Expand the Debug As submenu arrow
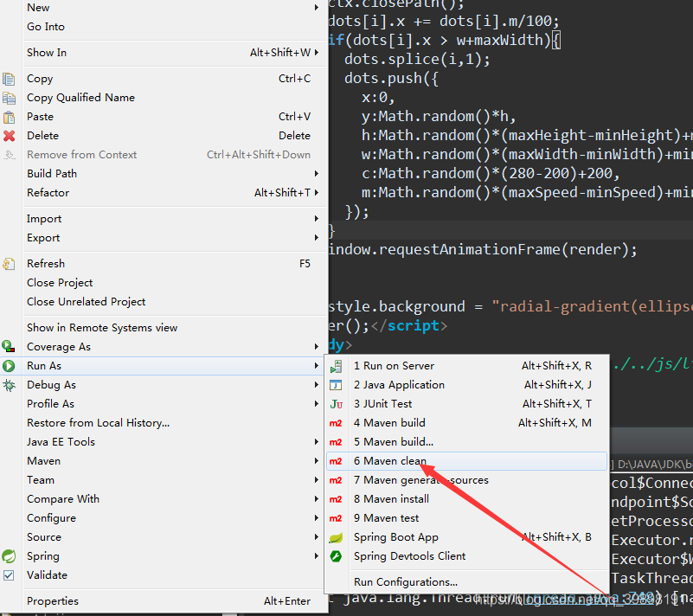 pos(317,385)
